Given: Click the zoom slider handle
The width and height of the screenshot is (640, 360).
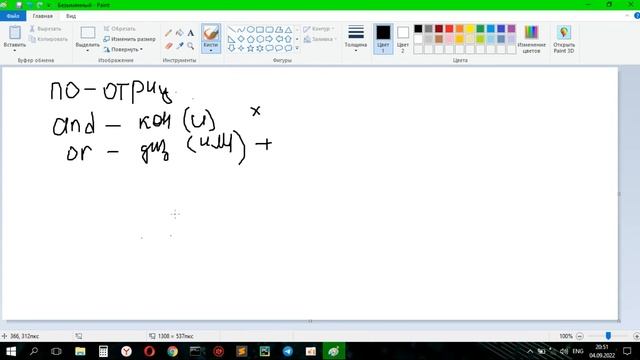Looking at the screenshot, I should click(x=608, y=336).
